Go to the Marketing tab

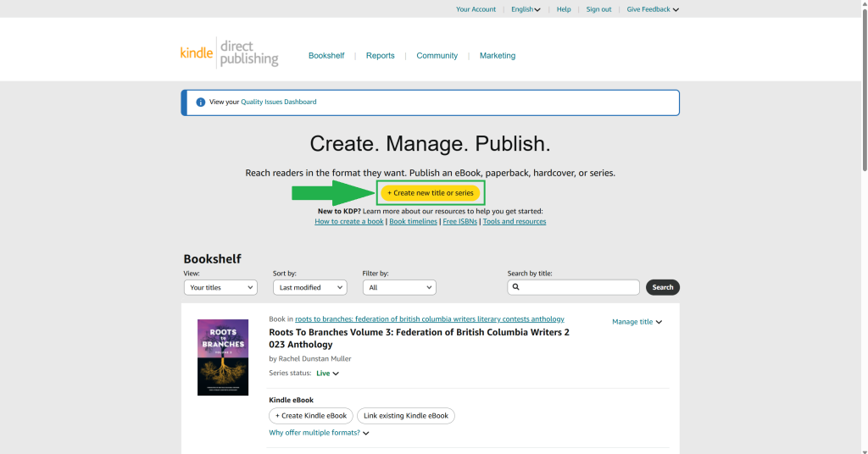[x=497, y=55]
